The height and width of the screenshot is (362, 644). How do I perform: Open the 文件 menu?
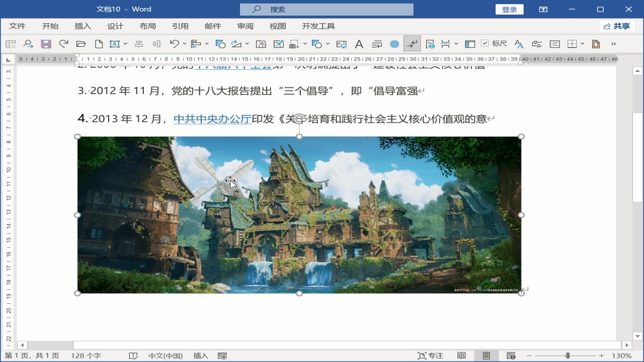(x=17, y=26)
